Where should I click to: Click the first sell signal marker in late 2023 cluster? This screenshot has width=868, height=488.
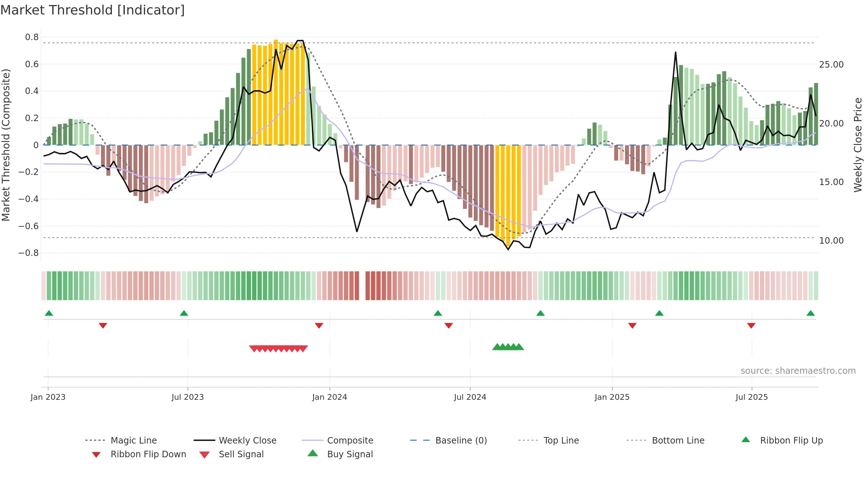click(254, 348)
